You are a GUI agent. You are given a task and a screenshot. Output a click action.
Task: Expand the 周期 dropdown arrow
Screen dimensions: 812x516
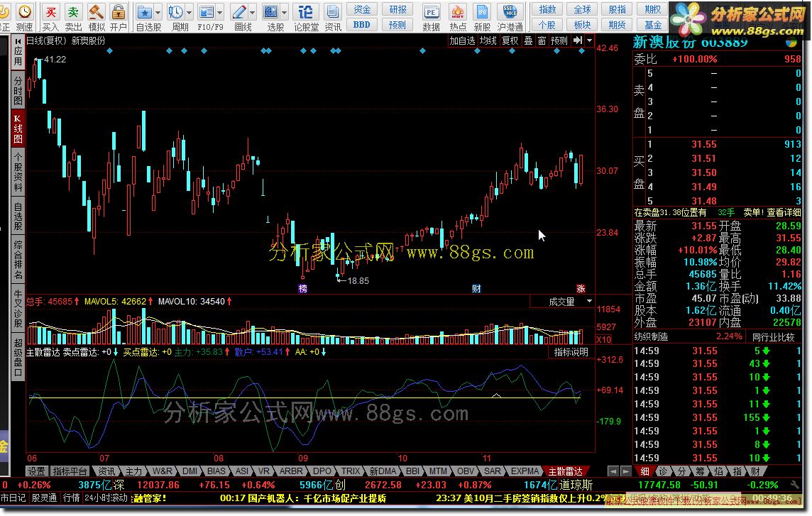pyautogui.click(x=189, y=11)
